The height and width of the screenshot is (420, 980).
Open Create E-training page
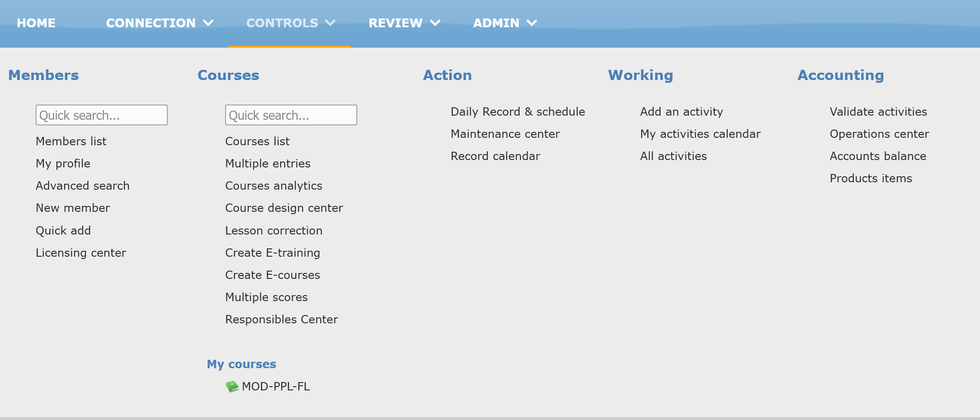tap(273, 253)
